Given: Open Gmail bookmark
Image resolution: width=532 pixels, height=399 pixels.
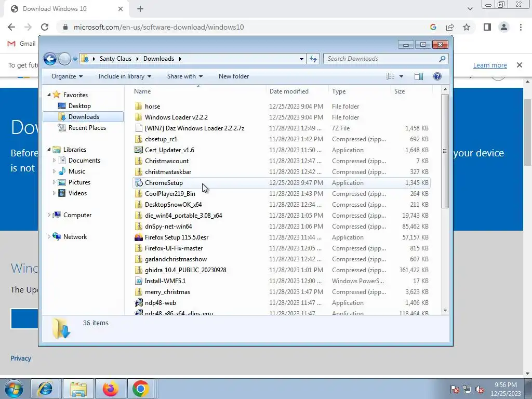Looking at the screenshot, I should (x=21, y=44).
